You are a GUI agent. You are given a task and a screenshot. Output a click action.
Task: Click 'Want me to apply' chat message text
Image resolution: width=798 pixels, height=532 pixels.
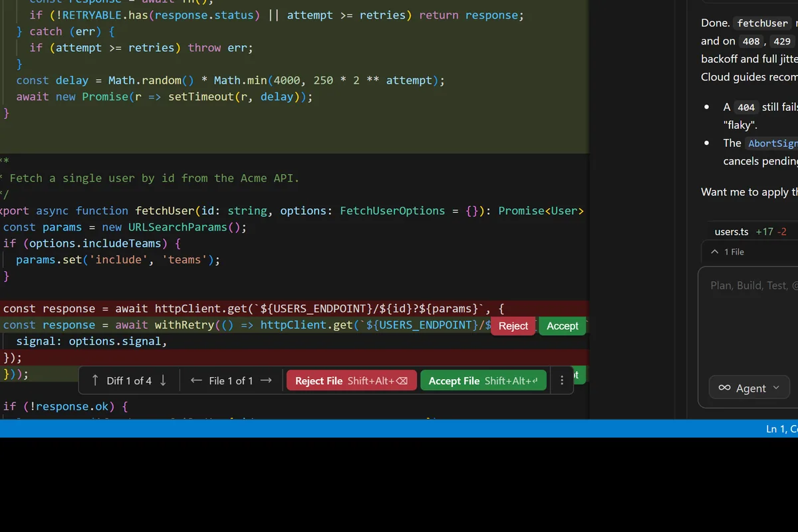coord(749,192)
